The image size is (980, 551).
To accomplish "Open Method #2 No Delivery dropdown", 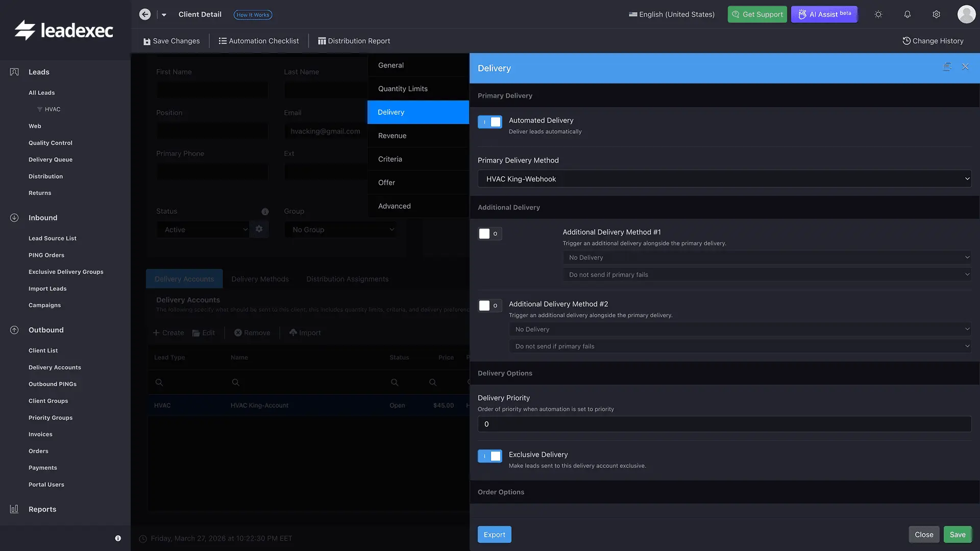I will pos(740,330).
